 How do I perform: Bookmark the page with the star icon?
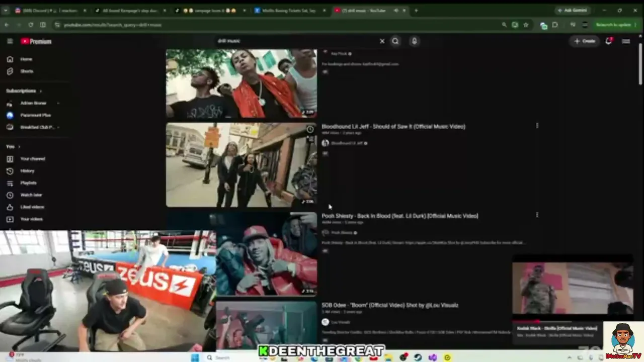coord(526,25)
